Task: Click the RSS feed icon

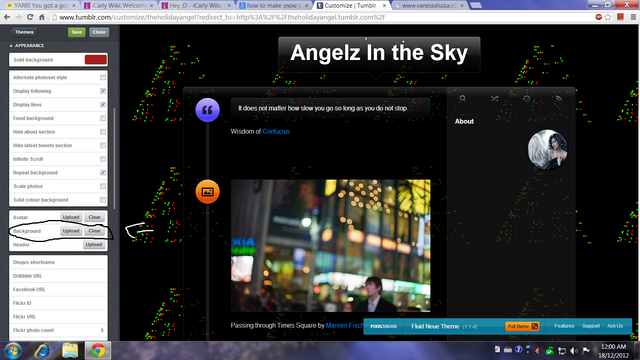Action: (559, 98)
